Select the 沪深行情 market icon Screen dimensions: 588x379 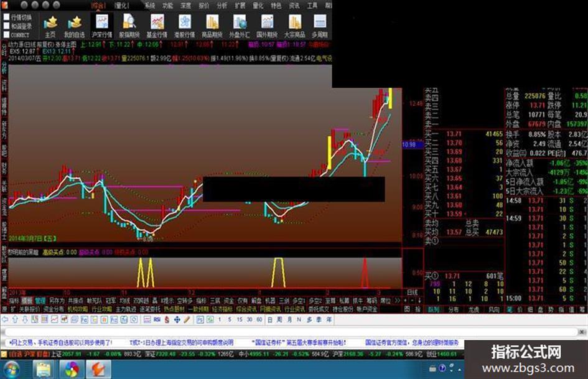102,26
